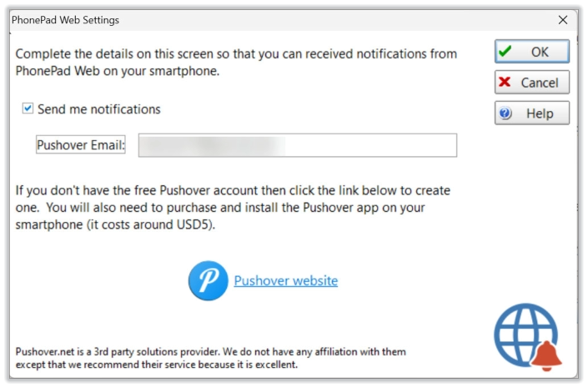The height and width of the screenshot is (388, 588).
Task: Click the red bell on the globe graphic
Action: [x=546, y=355]
